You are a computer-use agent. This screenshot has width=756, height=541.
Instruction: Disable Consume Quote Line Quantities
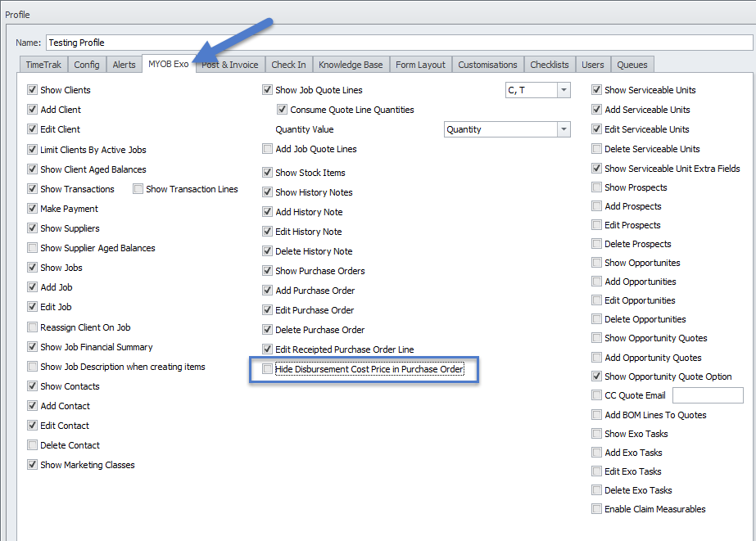click(283, 110)
